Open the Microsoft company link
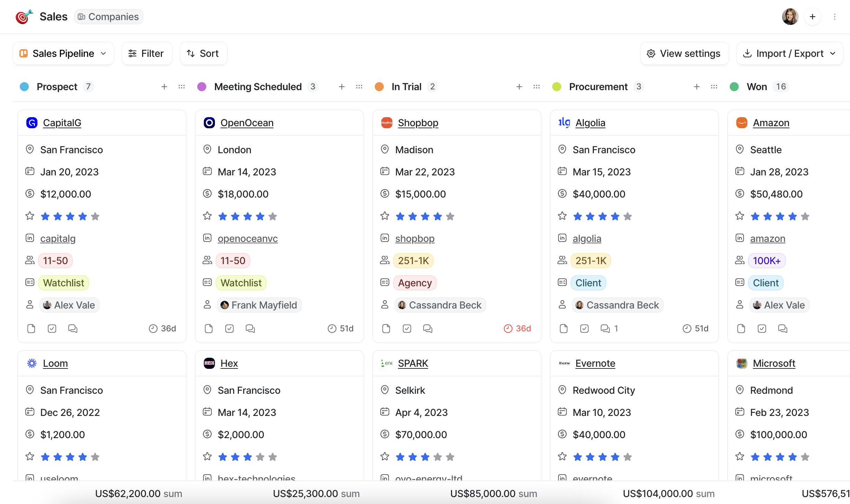 (x=774, y=363)
